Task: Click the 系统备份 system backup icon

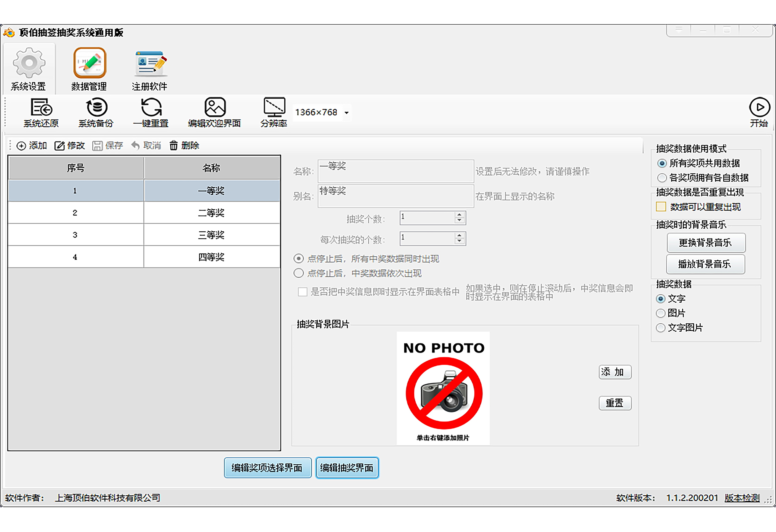Action: [96, 107]
